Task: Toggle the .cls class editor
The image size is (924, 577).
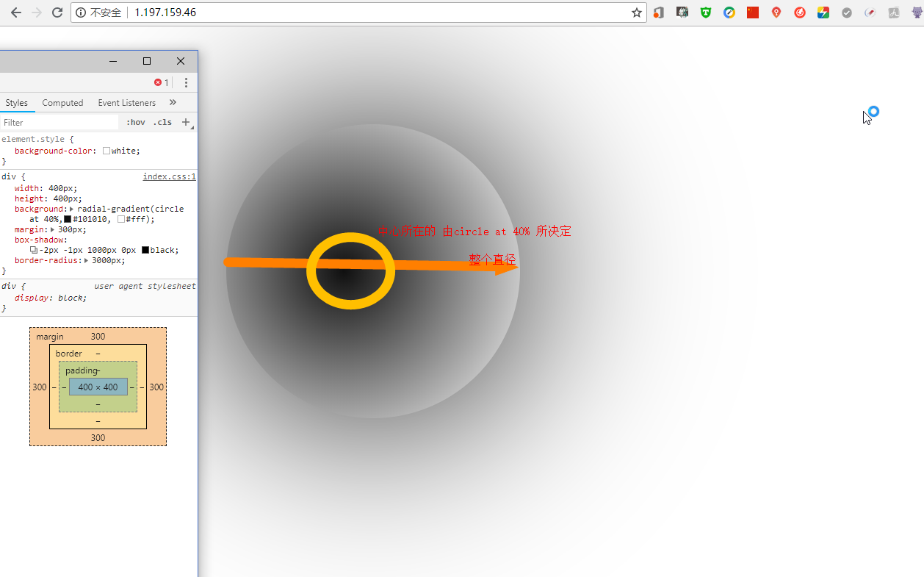Action: click(162, 122)
